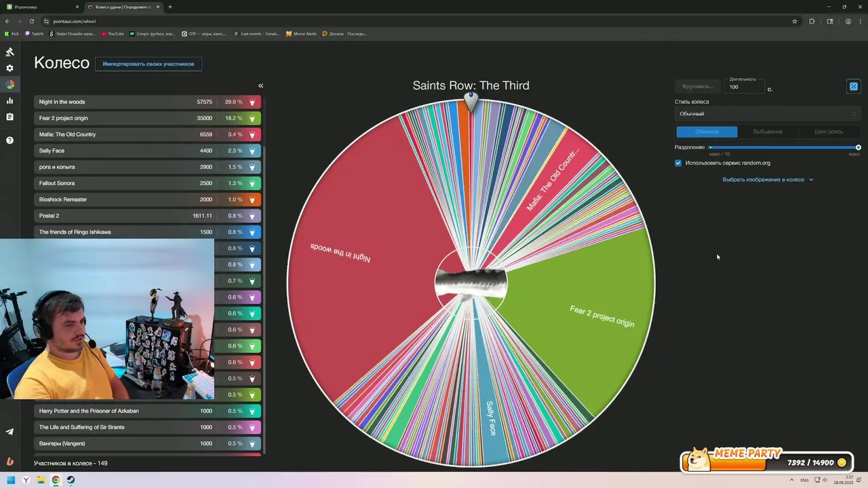Viewport: 868px width, 488px height.
Task: Click the participants list scrollbar
Action: pyautogui.click(x=265, y=302)
